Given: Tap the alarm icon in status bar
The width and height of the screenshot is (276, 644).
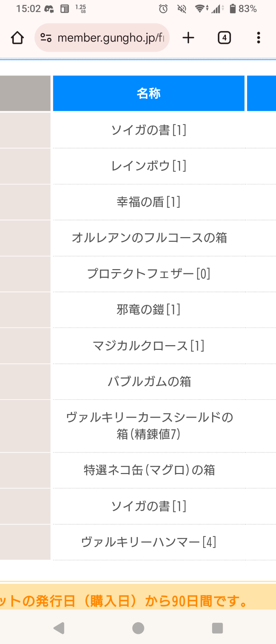Looking at the screenshot, I should pos(163,9).
